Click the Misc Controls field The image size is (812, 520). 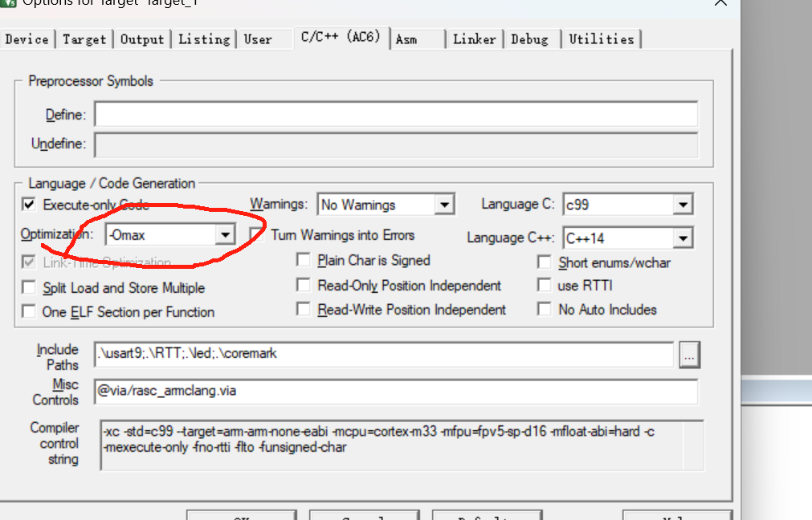(x=396, y=391)
